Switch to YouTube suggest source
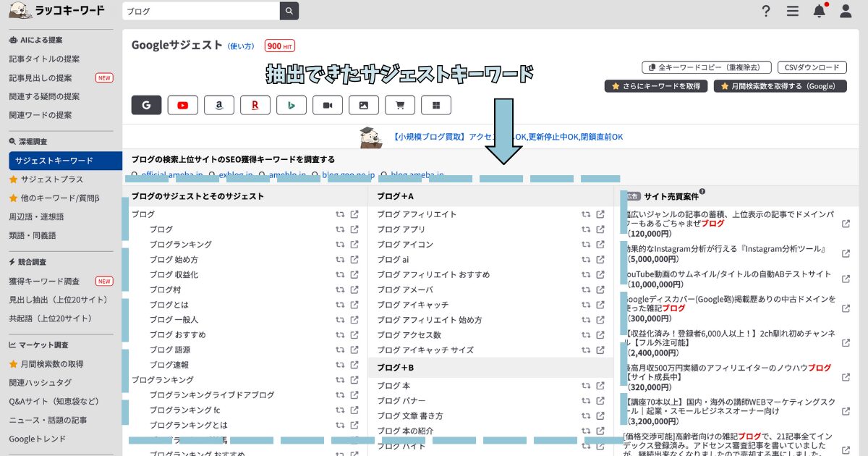 tap(182, 105)
